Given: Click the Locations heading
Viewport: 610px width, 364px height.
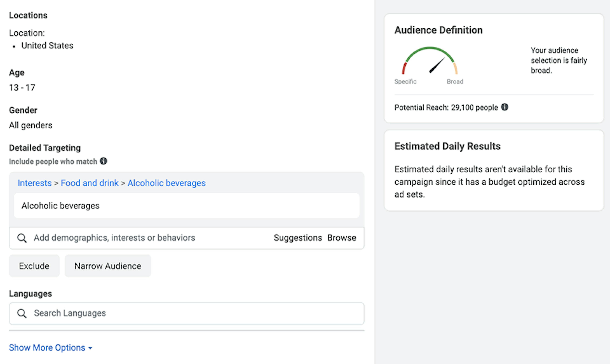Looking at the screenshot, I should (x=28, y=15).
